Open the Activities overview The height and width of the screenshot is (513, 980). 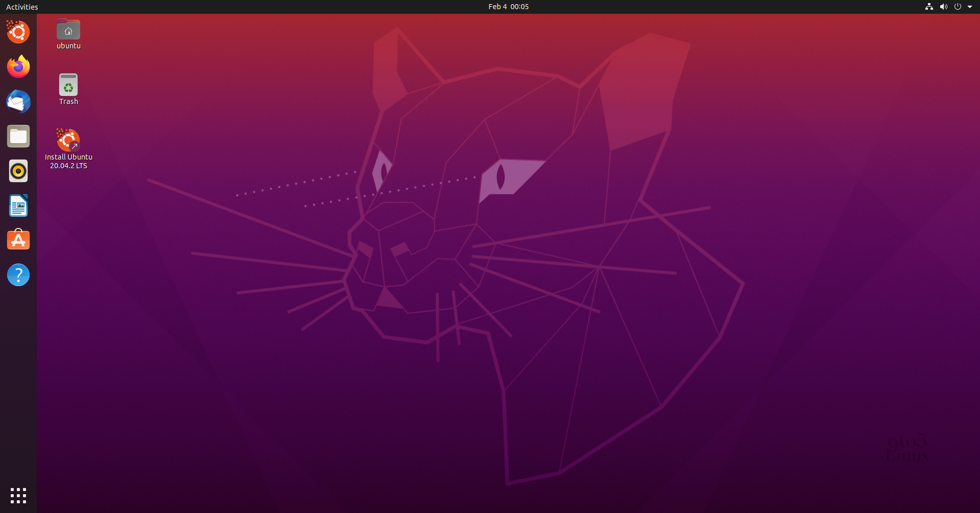coord(22,7)
